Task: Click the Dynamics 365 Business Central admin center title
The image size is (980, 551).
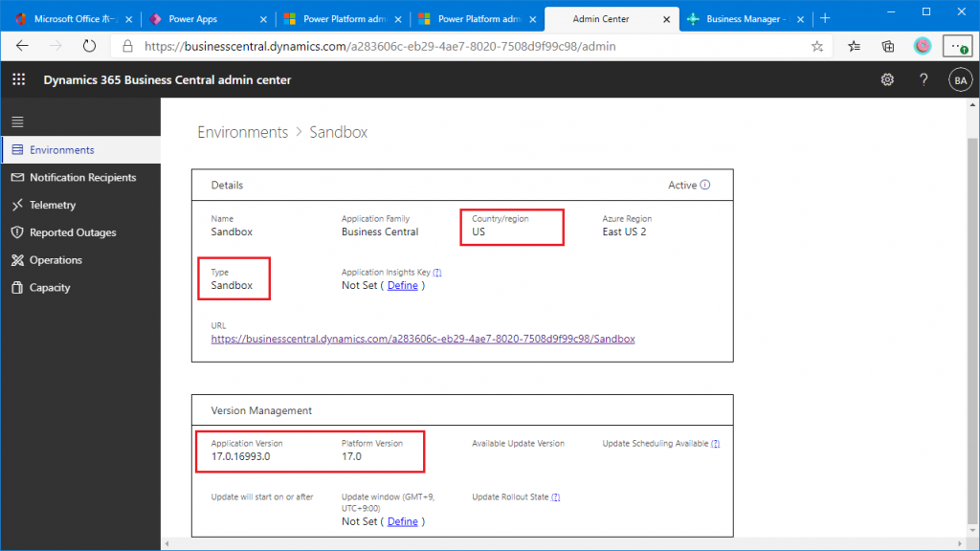Action: click(x=167, y=80)
